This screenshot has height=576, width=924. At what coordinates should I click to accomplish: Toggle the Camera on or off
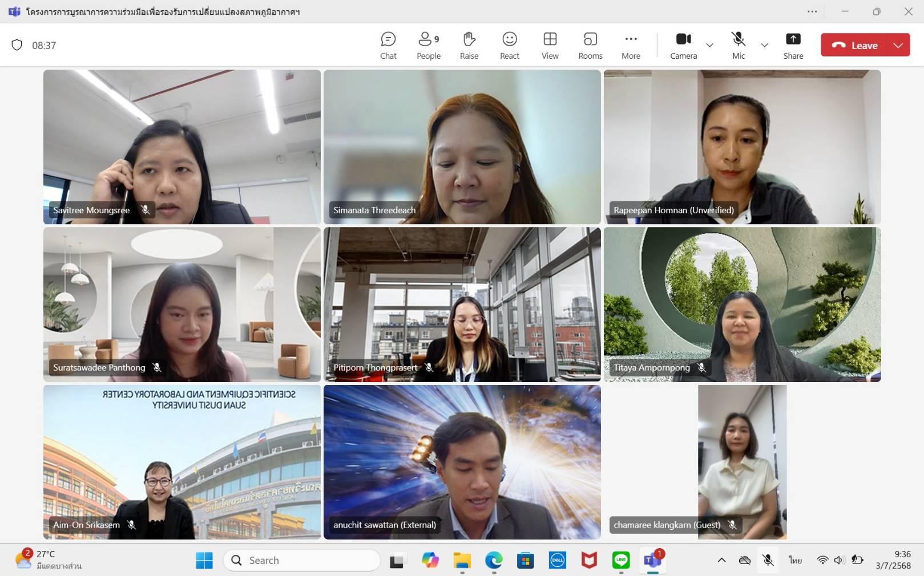coord(683,45)
